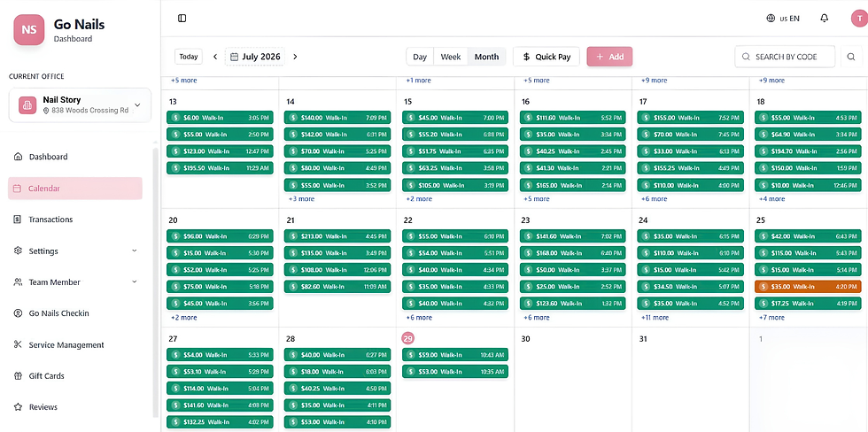Open $6.00 Walk-In at 3:05 PM
The height and width of the screenshot is (432, 868).
point(220,117)
